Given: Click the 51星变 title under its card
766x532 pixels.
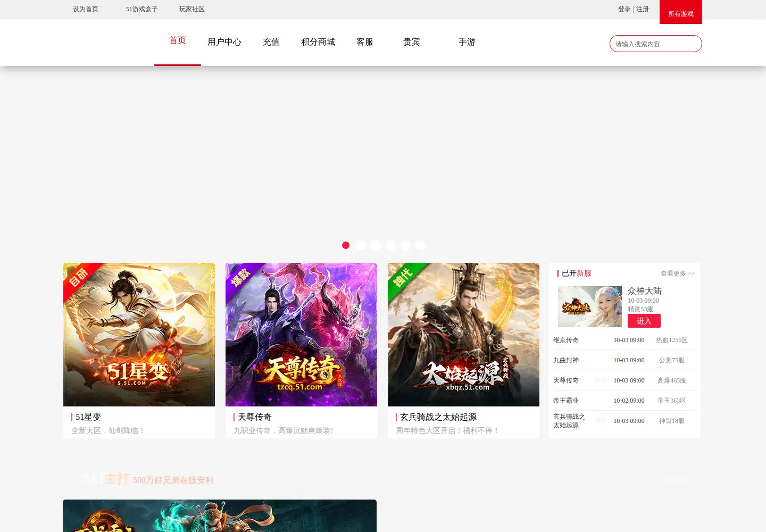Looking at the screenshot, I should [x=88, y=417].
